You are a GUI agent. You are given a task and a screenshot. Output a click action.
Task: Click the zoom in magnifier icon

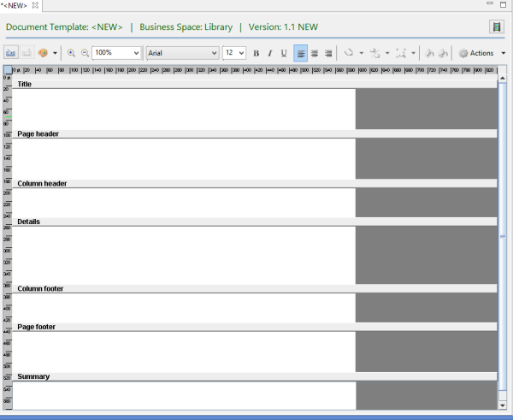tap(71, 53)
